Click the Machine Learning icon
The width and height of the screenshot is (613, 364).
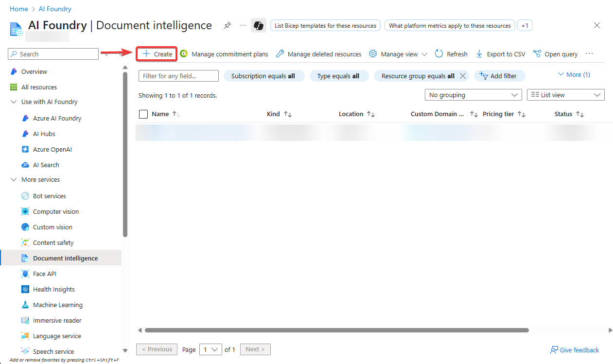click(x=25, y=305)
